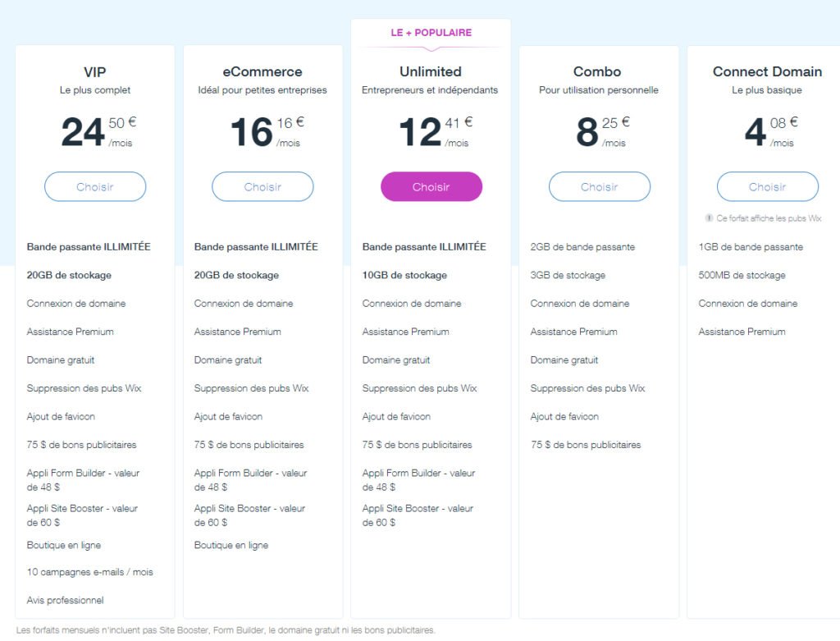Image resolution: width=840 pixels, height=641 pixels.
Task: Choose the Combo plan
Action: [x=600, y=186]
